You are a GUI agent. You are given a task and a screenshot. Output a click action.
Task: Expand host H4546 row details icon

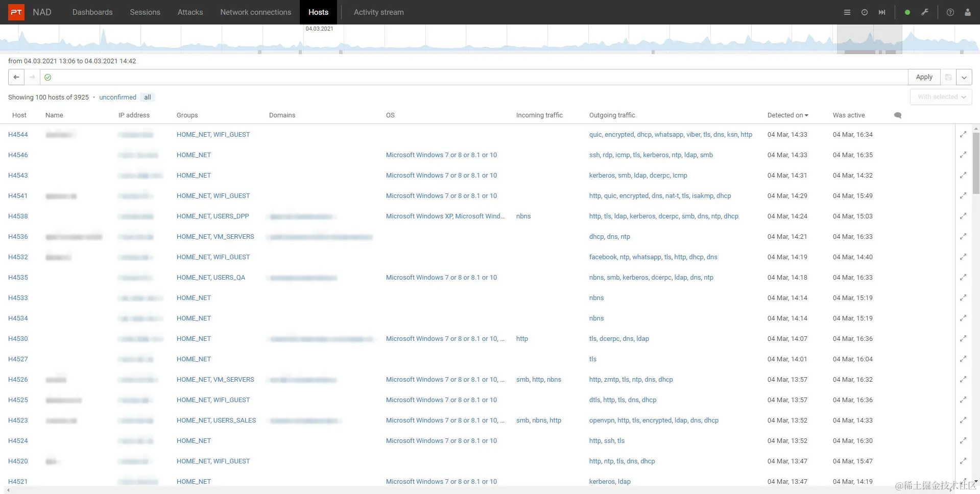[963, 155]
